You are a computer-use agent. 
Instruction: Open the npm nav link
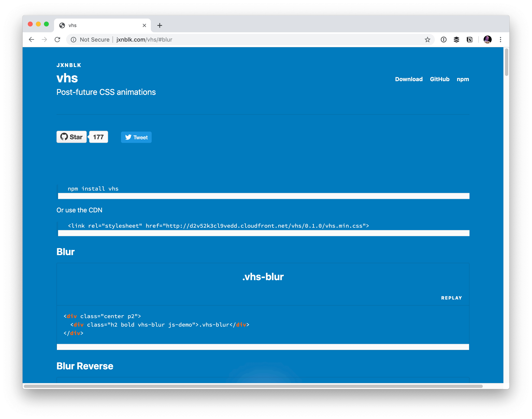pyautogui.click(x=463, y=79)
